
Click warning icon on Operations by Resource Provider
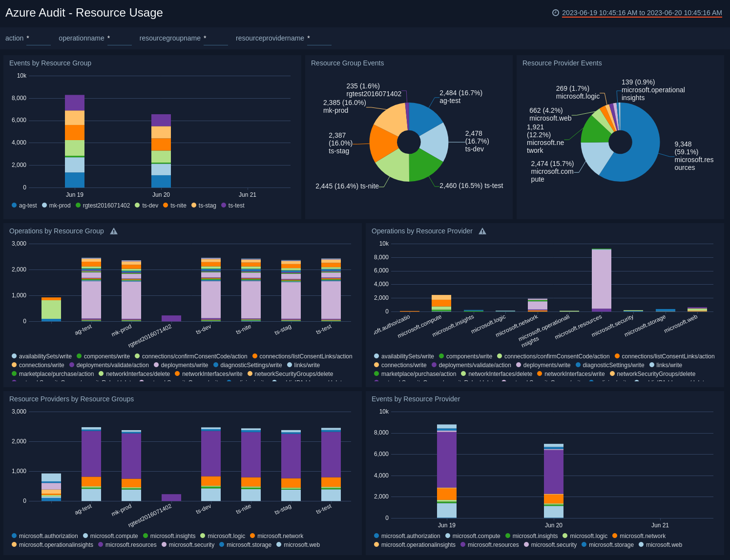[482, 231]
